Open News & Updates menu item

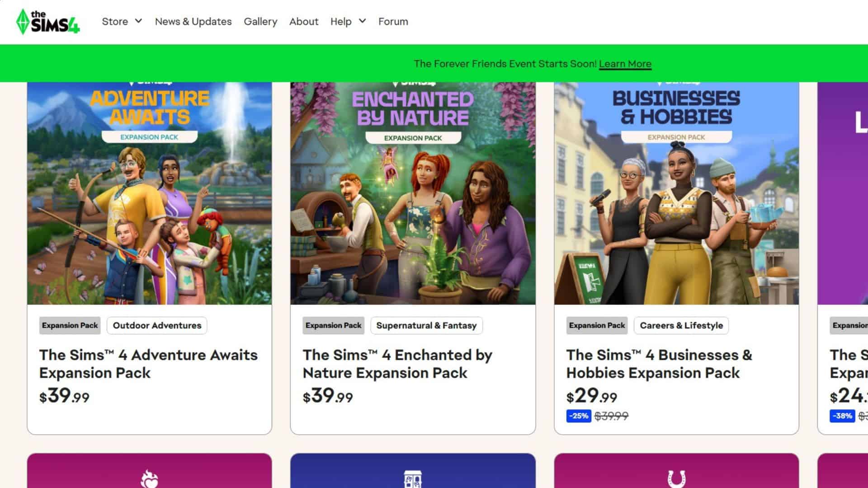tap(193, 22)
